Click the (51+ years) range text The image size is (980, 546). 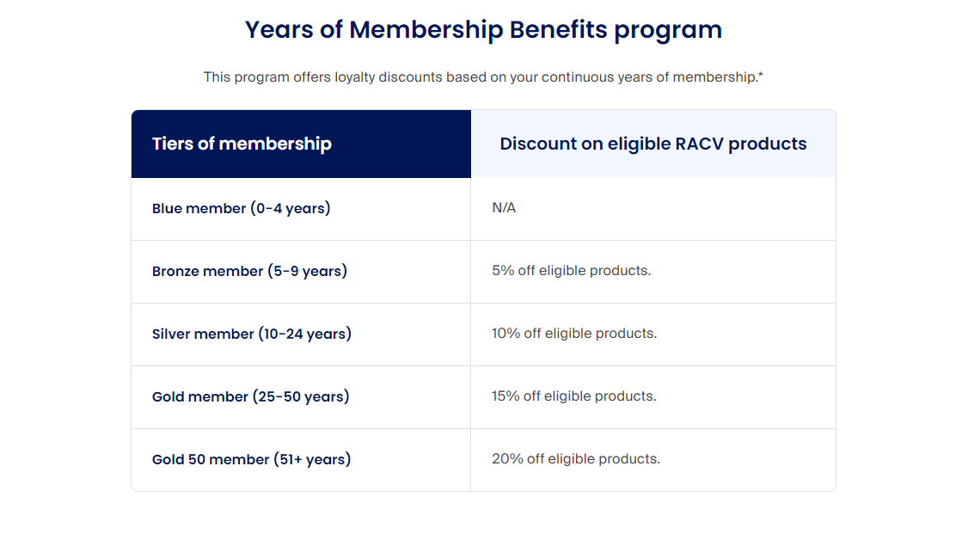(312, 459)
